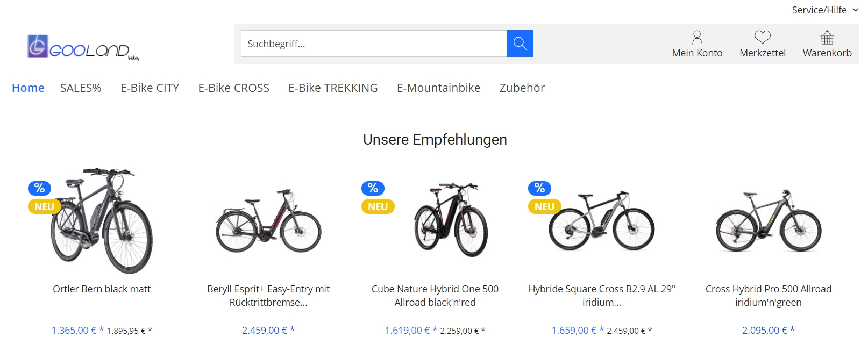Open the E-Bike TREKKING category
Viewport: 868px width, 344px height.
[x=333, y=88]
